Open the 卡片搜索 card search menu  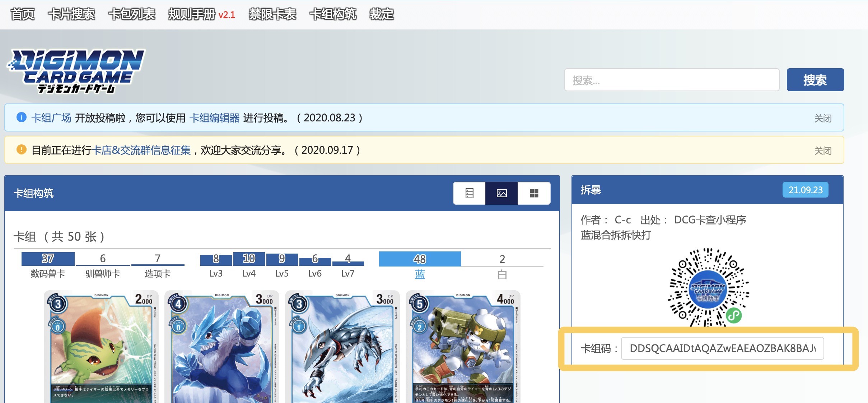(x=71, y=14)
